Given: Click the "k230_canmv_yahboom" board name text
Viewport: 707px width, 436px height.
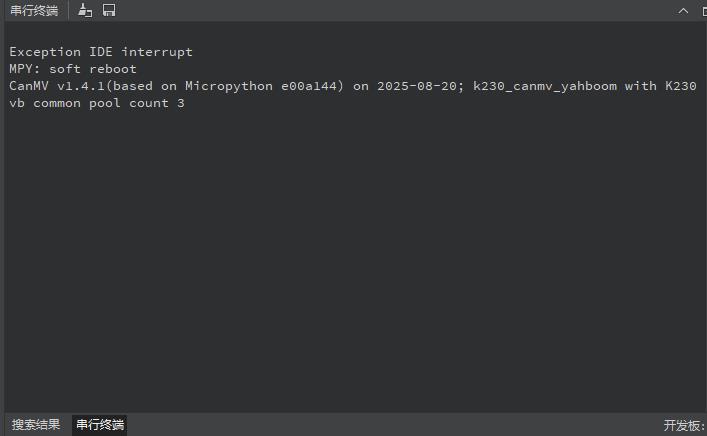Looking at the screenshot, I should [x=545, y=86].
